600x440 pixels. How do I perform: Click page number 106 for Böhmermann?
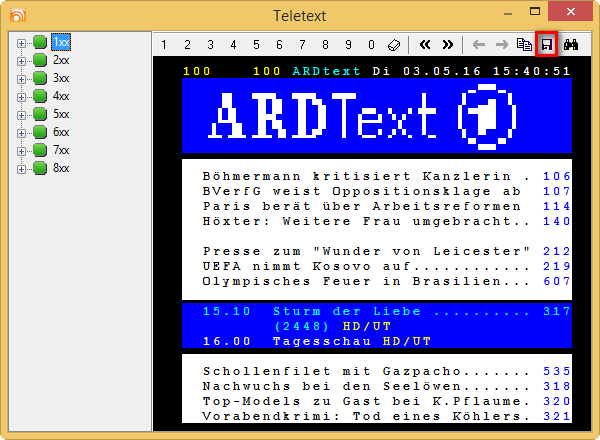pyautogui.click(x=557, y=176)
